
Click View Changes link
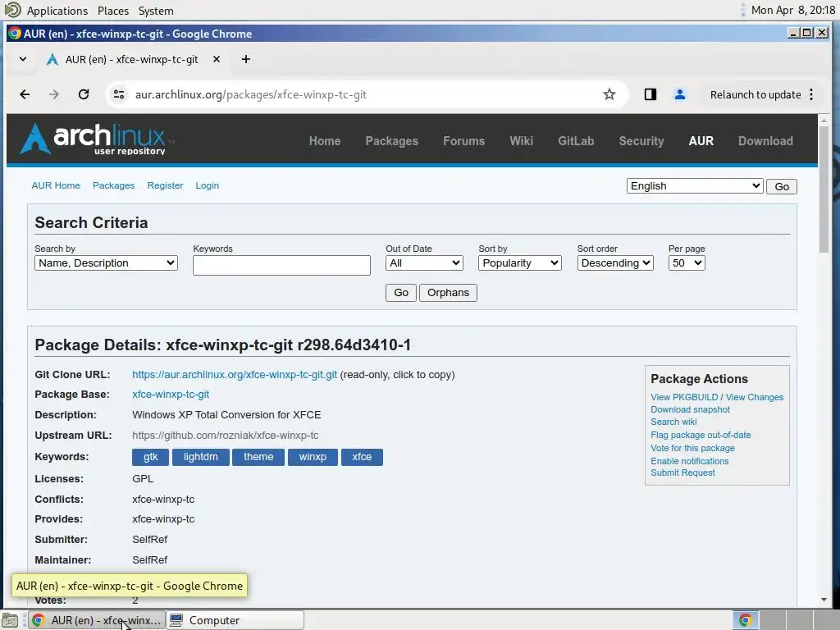pos(755,398)
